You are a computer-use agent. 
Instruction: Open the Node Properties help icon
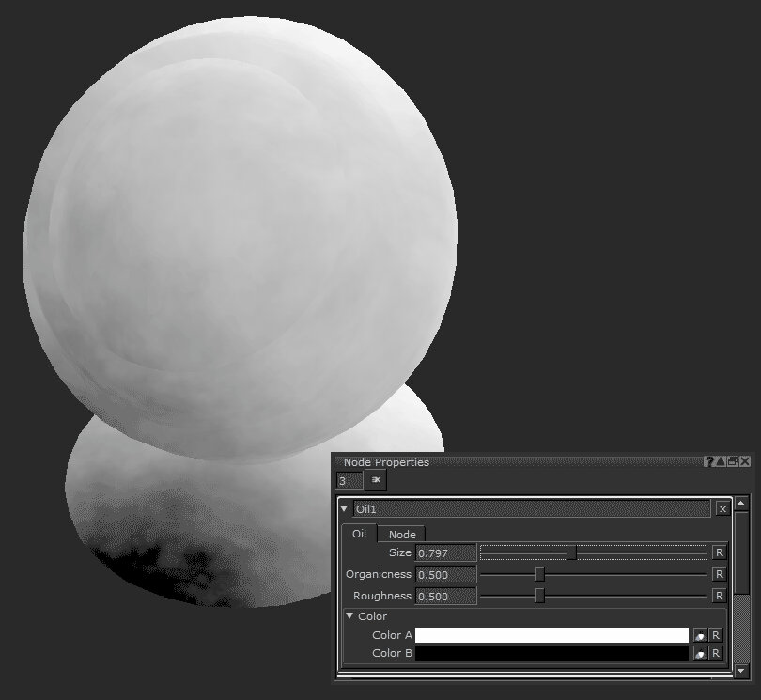coord(710,461)
